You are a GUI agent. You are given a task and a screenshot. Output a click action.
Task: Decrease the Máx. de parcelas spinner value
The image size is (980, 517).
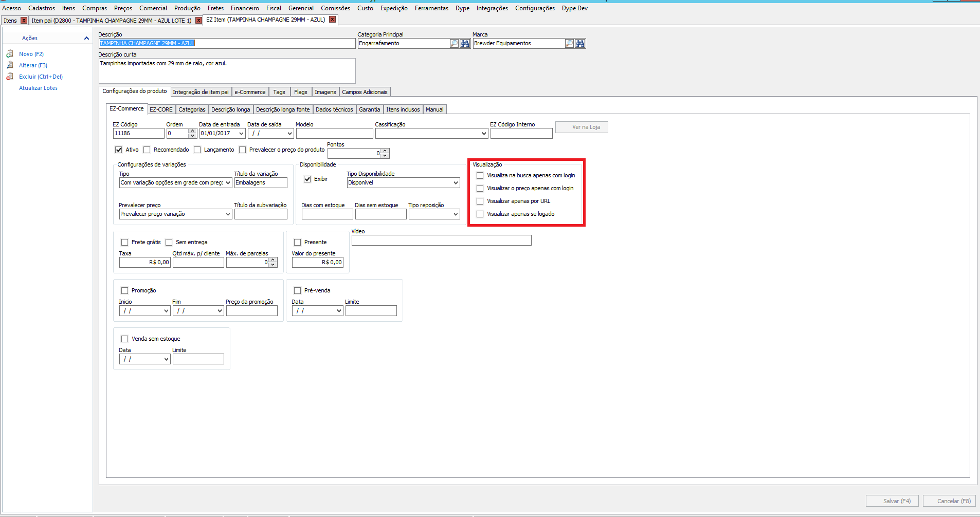pos(273,265)
